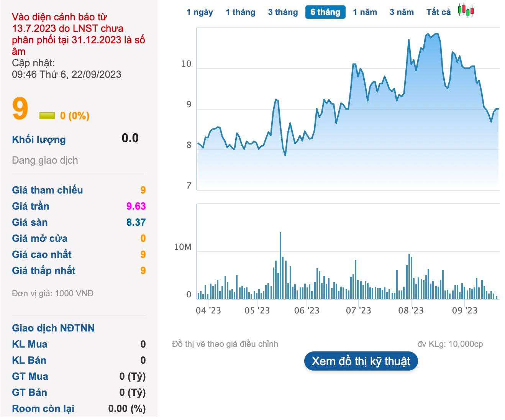This screenshot has height=420, width=505.
Task: Click the 'Giá mở cửa' label
Action: [x=39, y=238]
